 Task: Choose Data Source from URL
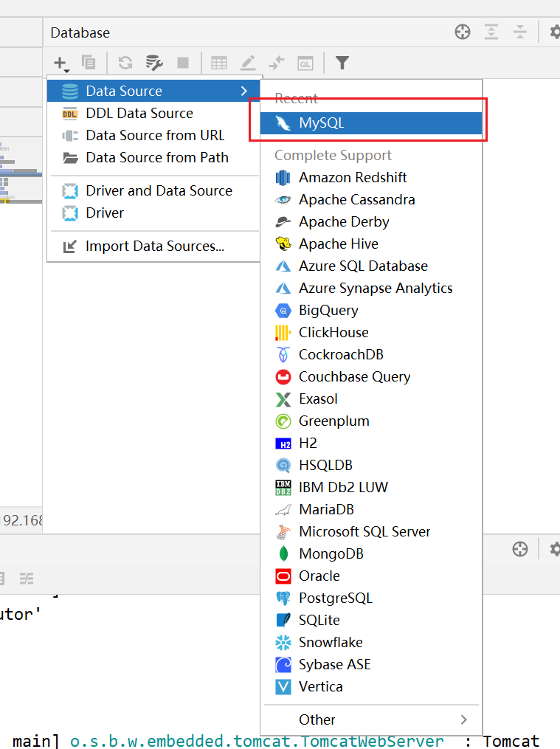[x=153, y=135]
